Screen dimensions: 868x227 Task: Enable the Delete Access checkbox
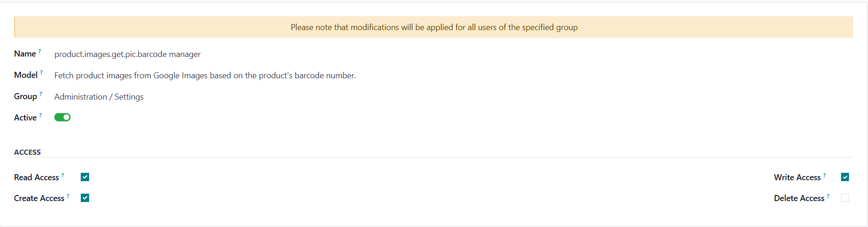tap(845, 198)
